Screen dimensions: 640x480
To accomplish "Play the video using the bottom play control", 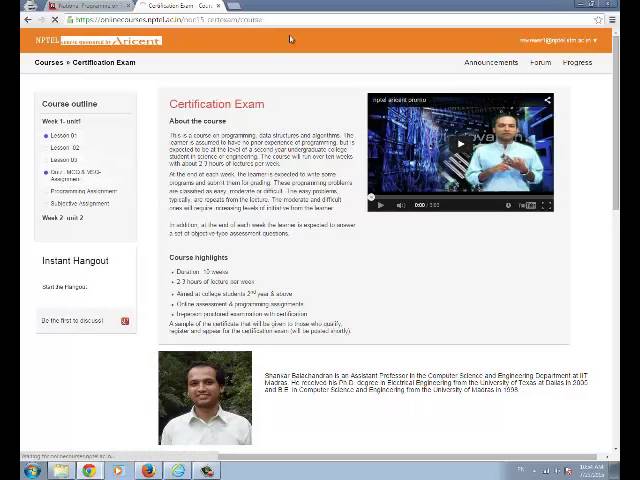I will 380,205.
